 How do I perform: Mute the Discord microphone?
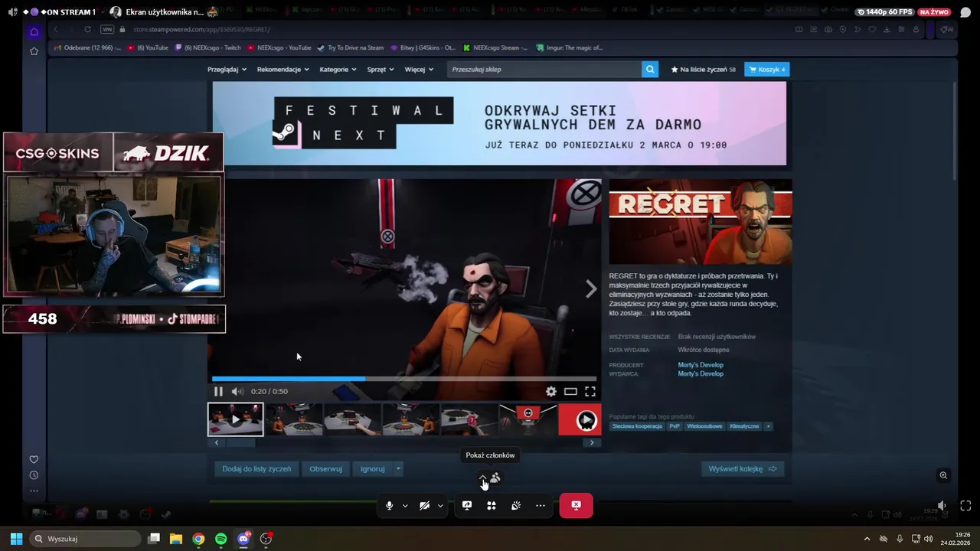[x=389, y=506]
